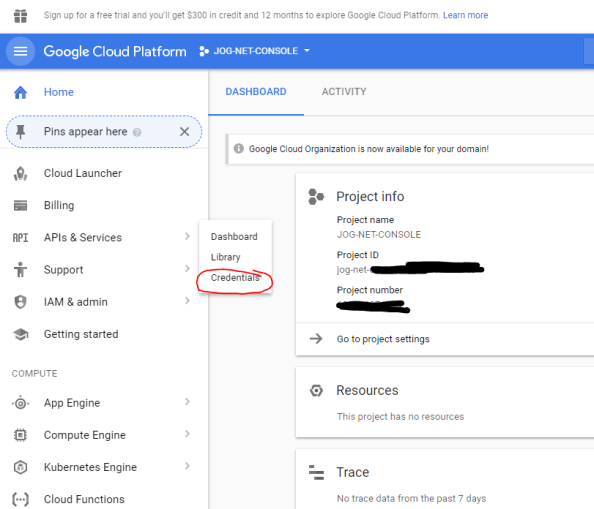Click the Home house icon

point(20,92)
